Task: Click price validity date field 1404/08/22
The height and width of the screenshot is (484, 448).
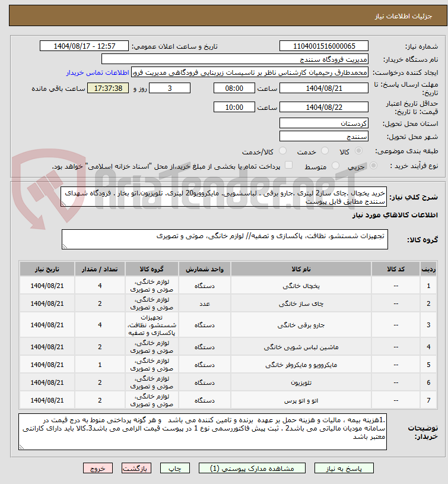Action: (324, 107)
